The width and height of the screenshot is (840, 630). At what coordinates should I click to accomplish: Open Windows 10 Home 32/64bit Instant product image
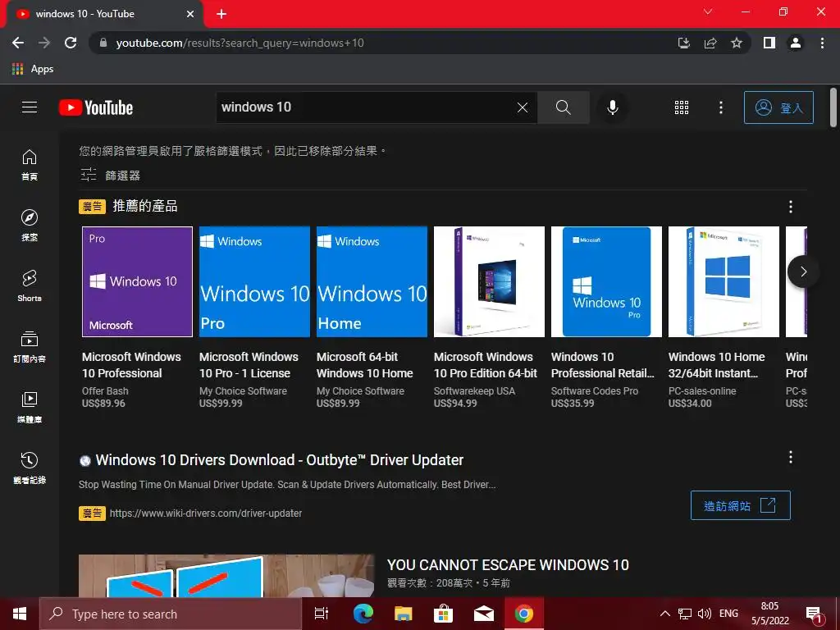coord(724,282)
